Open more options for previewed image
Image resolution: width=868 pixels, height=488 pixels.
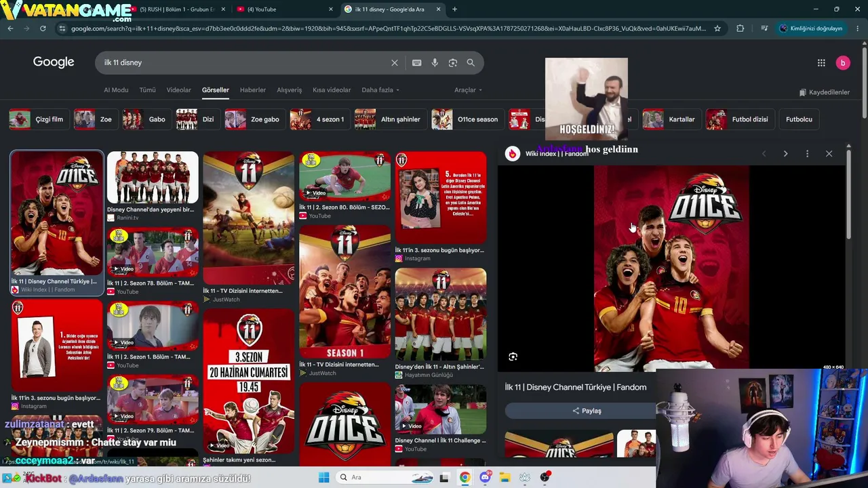point(807,154)
